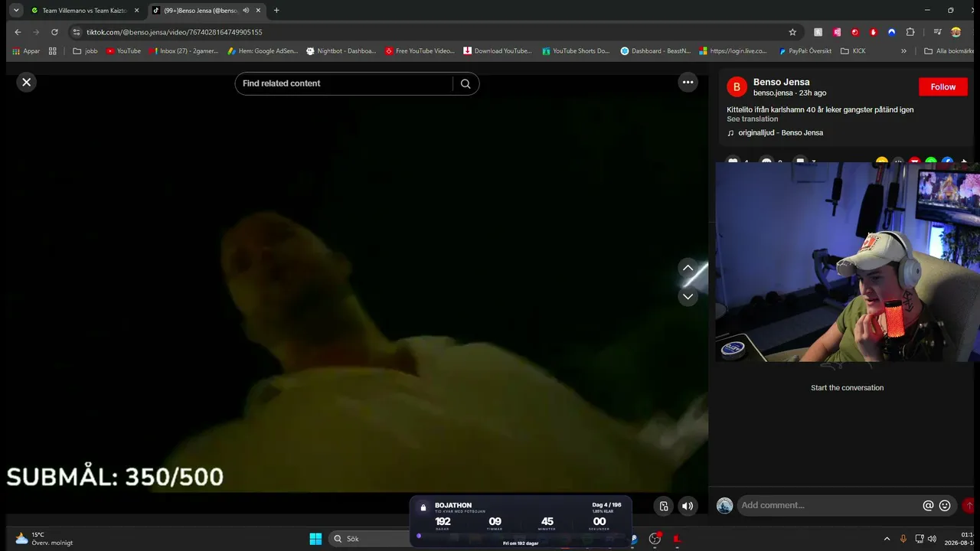
Task: Click the Find related content search field
Action: click(346, 83)
